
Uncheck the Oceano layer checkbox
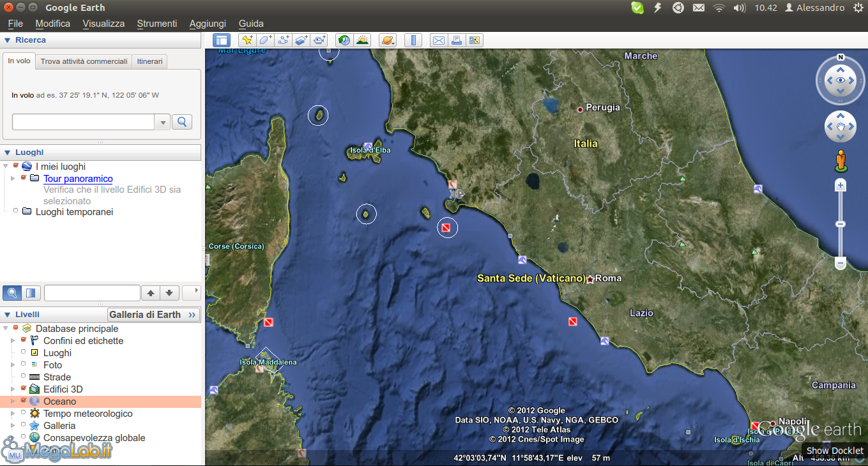23,401
